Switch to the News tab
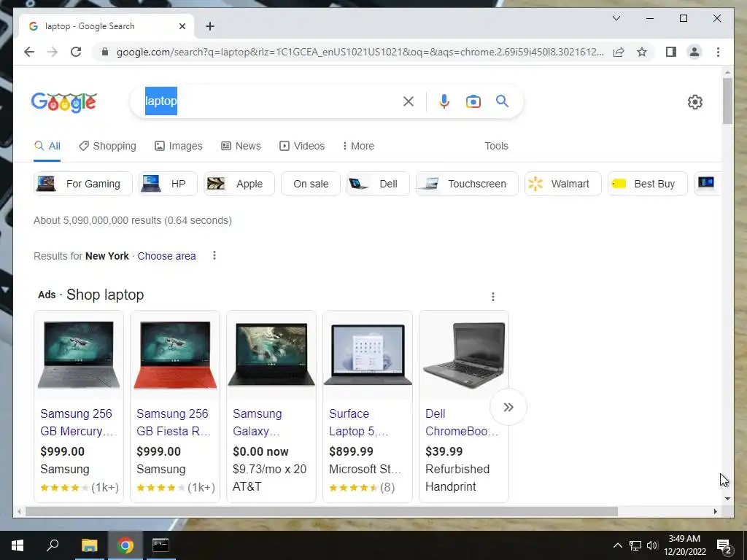Viewport: 747px width, 560px height. 241,146
